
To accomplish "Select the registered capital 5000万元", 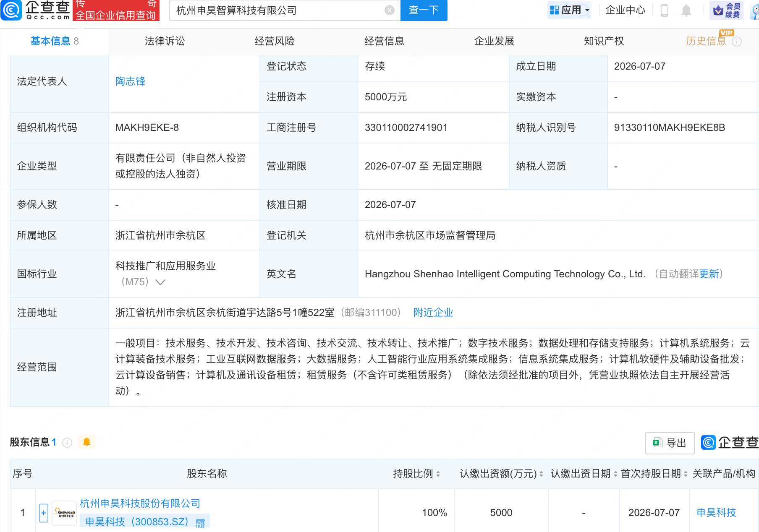I will (386, 97).
